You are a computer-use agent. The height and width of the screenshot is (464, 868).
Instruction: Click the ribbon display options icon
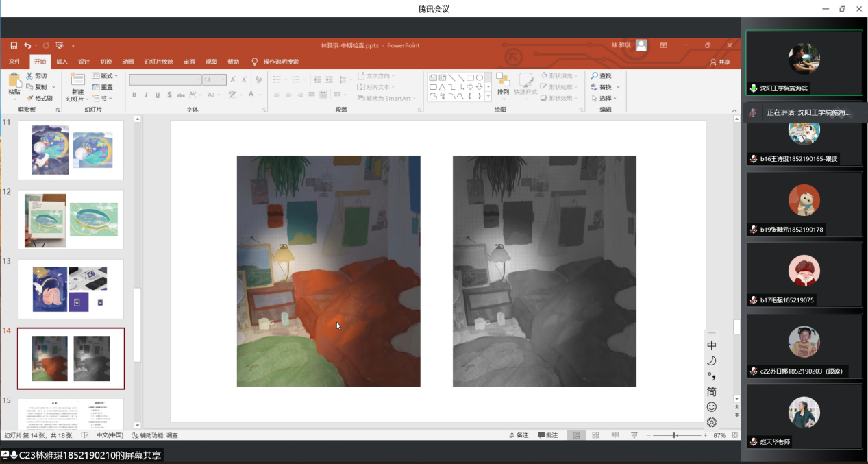[663, 45]
